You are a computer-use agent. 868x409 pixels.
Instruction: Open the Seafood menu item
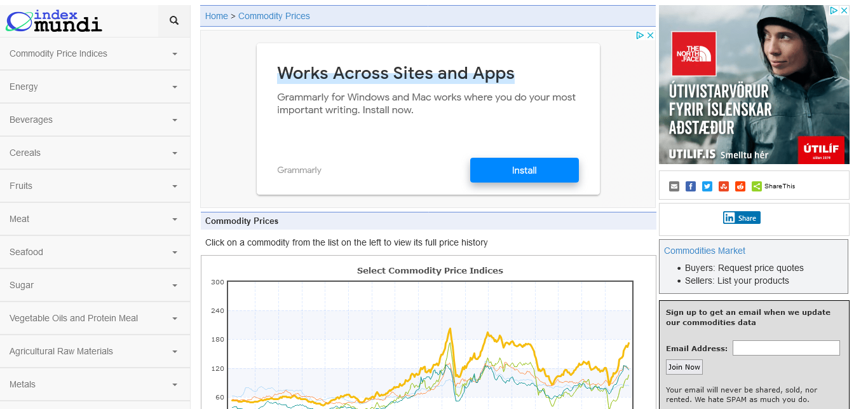pyautogui.click(x=95, y=252)
